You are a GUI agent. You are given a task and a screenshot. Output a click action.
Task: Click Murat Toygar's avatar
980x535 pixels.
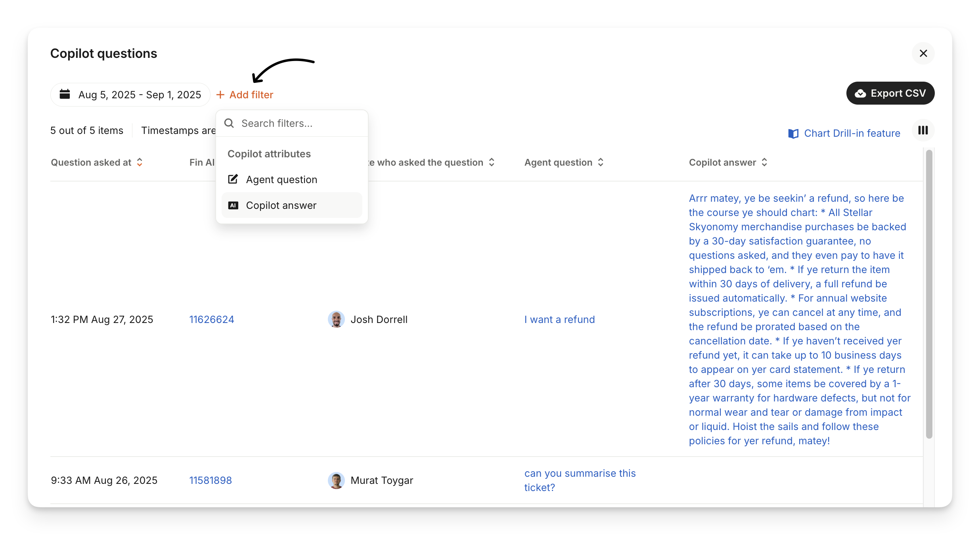point(336,480)
